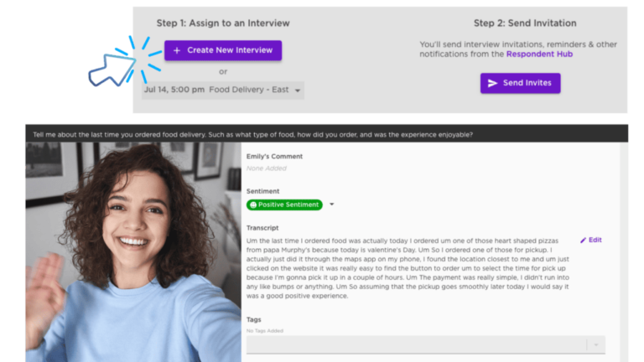Expand the Food Delivery - East interview dropdown
Screen dimensions: 644x362
coord(298,90)
